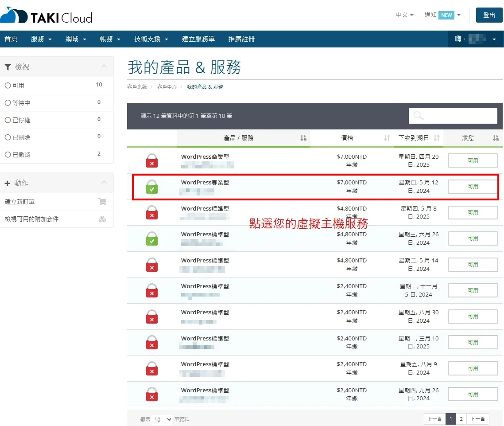
Task: Click 可用 status button of the 三月 10, 2025 row
Action: [473, 342]
